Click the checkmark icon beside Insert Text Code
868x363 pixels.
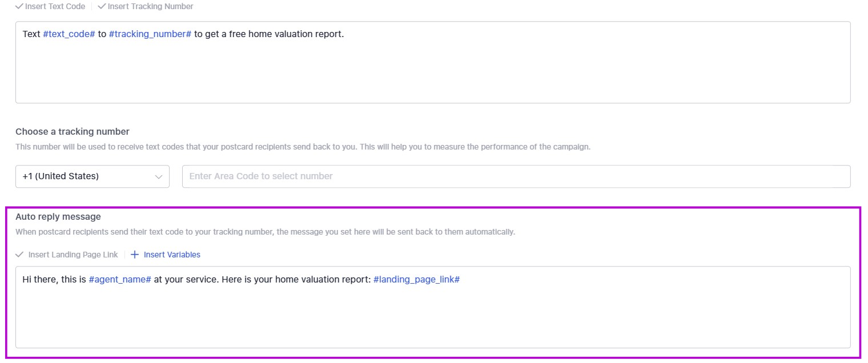coord(19,6)
